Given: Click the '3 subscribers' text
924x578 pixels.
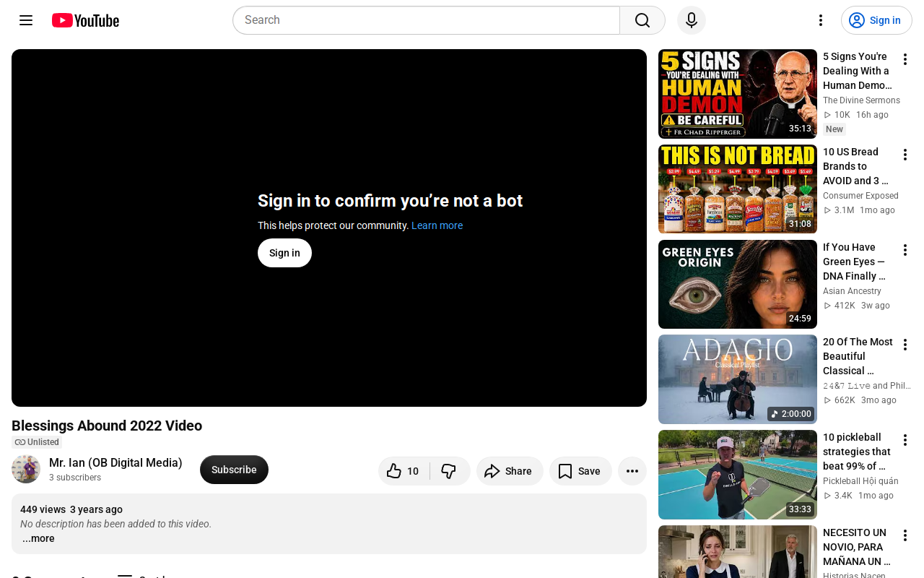Looking at the screenshot, I should coord(75,478).
